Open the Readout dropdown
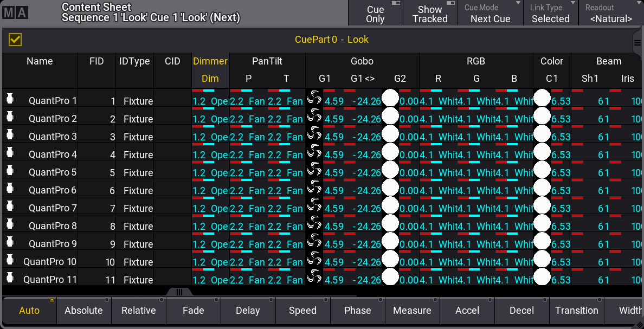This screenshot has height=329, width=644. 611,13
